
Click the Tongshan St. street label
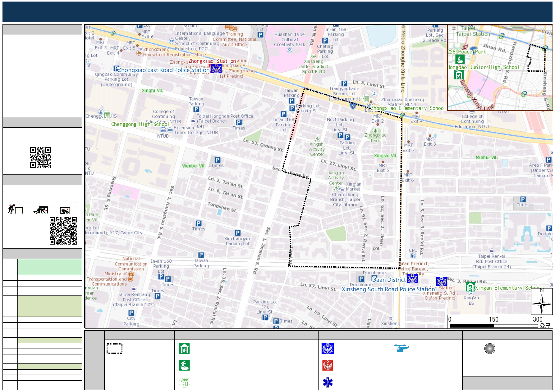pyautogui.click(x=222, y=207)
